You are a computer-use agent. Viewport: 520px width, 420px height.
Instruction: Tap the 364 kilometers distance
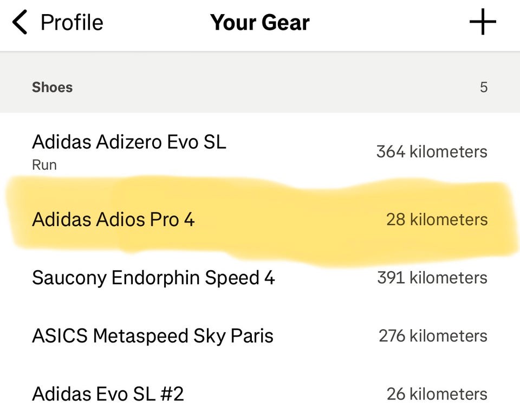pyautogui.click(x=432, y=152)
